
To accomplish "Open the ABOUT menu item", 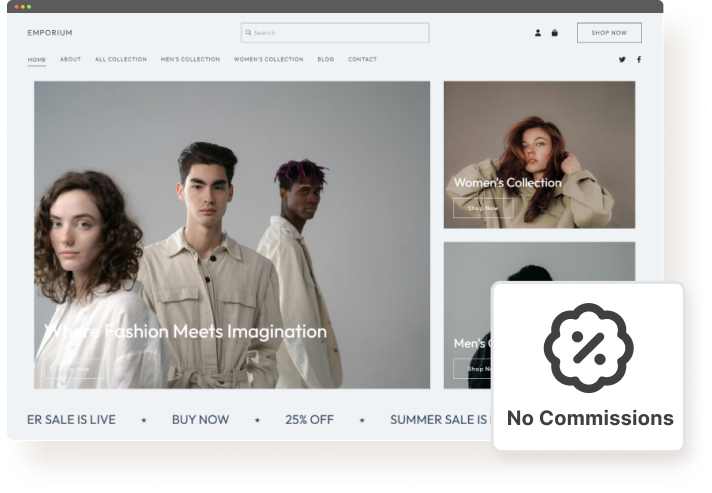I will coord(70,60).
